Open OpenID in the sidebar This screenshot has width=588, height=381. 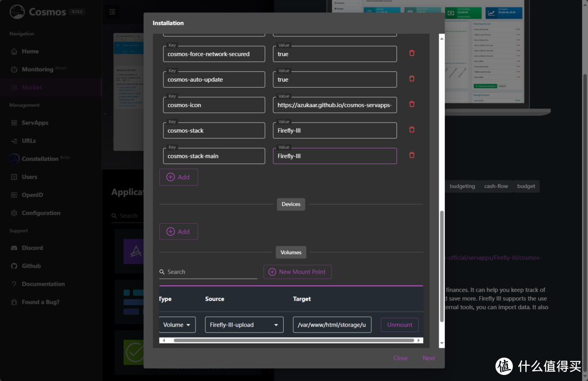[x=32, y=195]
